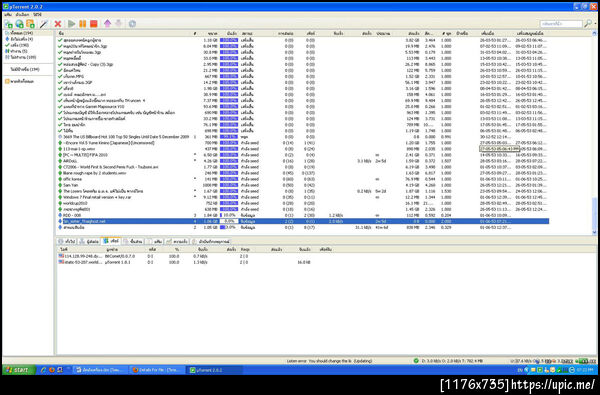Screen dimensions: 600x395
Task: Sort torrents by the # queue column header
Action: coord(195,34)
